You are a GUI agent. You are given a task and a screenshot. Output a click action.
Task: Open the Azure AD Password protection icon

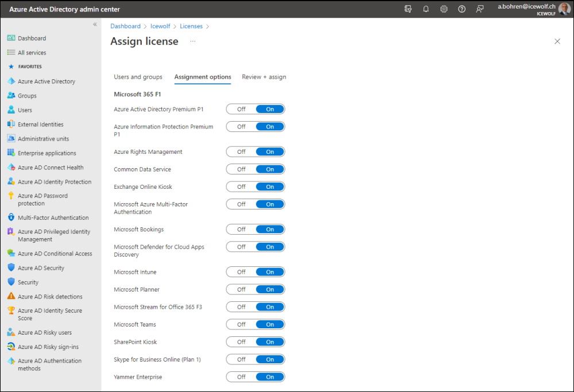(11, 196)
